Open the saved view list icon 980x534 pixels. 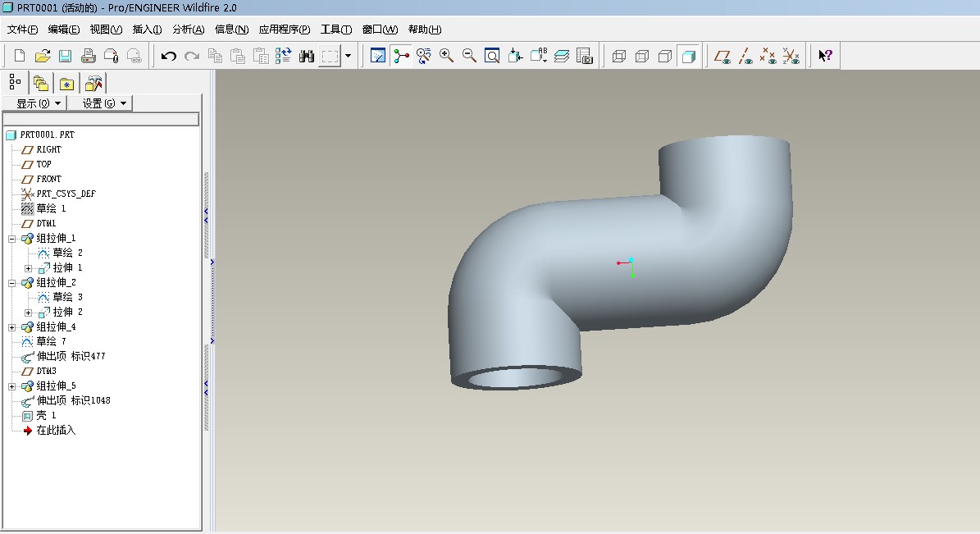coord(539,56)
